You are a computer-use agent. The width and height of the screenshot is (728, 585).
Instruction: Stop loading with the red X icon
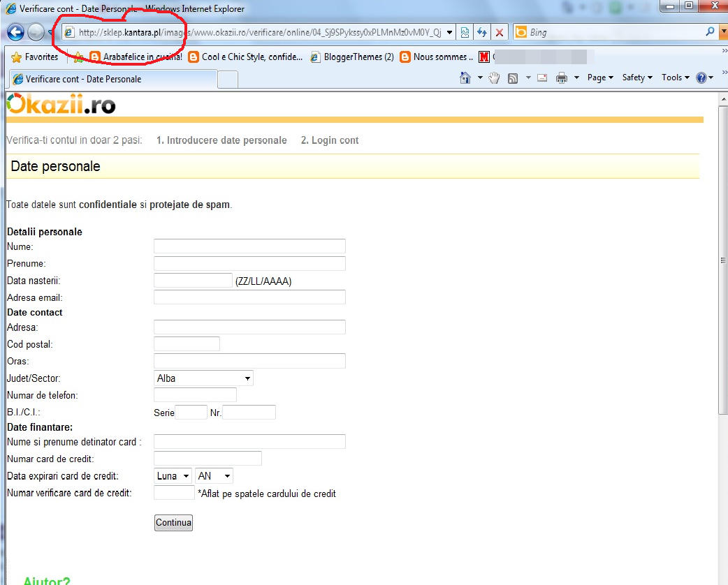[499, 32]
